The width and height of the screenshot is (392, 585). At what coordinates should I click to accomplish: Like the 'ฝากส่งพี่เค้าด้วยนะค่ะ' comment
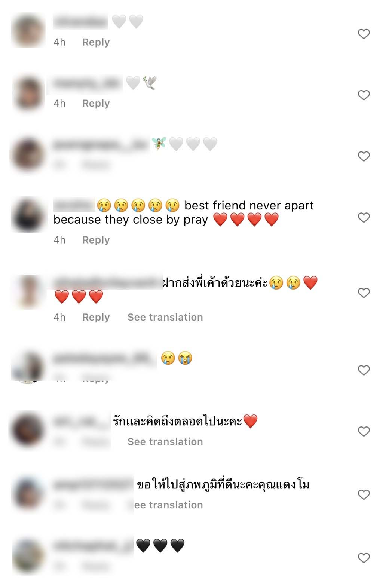coord(364,293)
